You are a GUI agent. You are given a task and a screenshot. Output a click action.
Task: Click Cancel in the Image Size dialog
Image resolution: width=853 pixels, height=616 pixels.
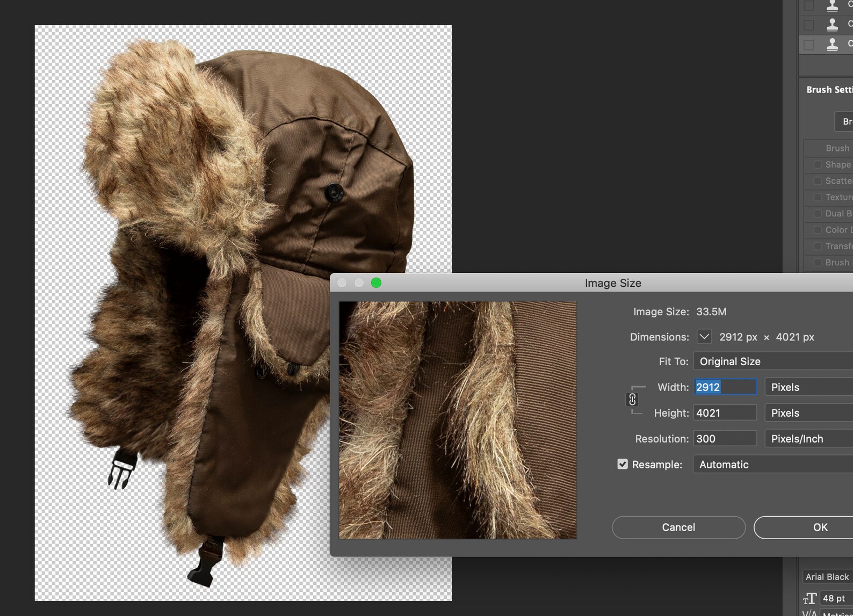pos(678,527)
